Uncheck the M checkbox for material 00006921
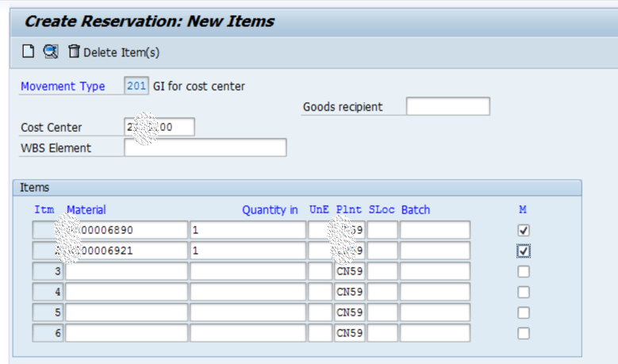 [524, 251]
